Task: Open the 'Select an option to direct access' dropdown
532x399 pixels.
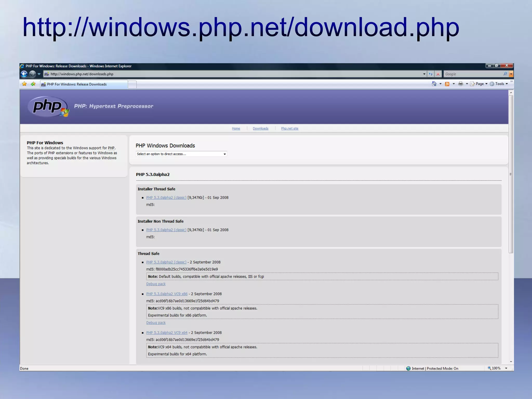Action: coord(181,154)
